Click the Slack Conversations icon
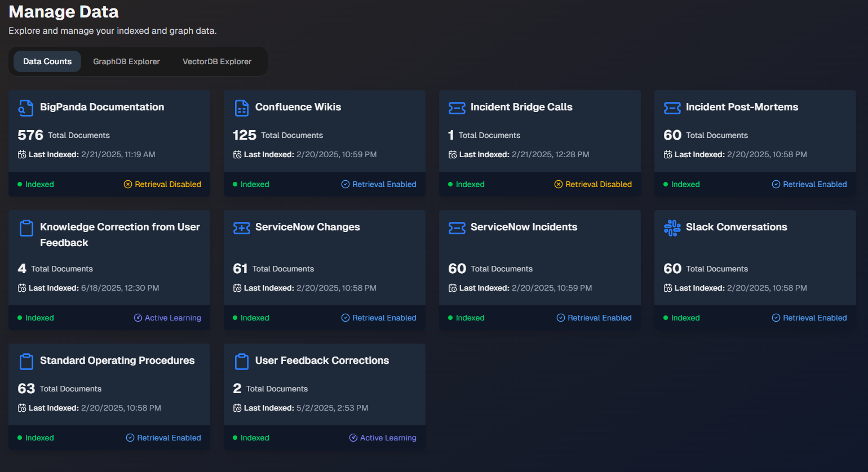Viewport: 868px width, 472px height. tap(672, 228)
